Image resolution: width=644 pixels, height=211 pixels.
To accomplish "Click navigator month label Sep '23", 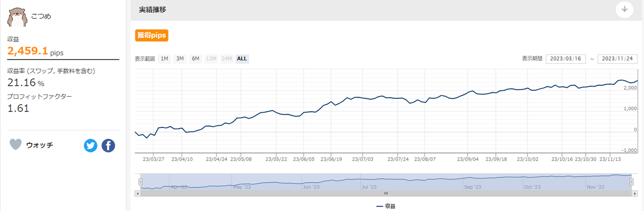I will coord(473,187).
